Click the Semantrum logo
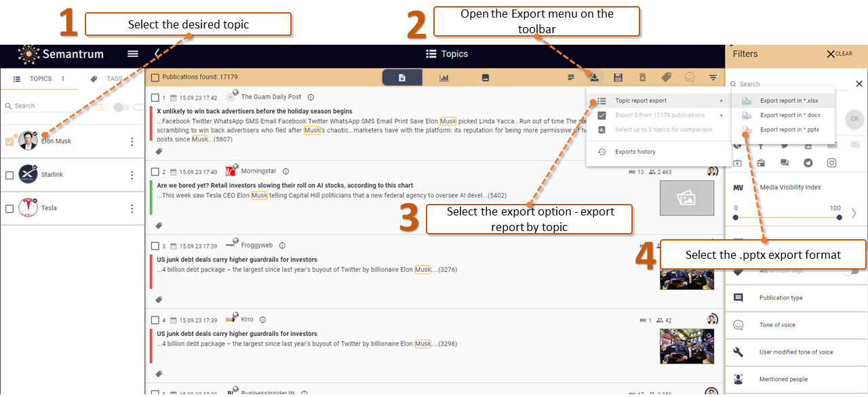Viewport: 868px width, 397px height. [60, 54]
